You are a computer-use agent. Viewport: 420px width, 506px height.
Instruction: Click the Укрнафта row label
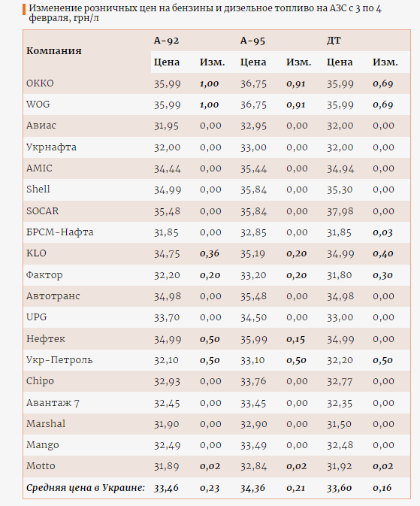(51, 147)
